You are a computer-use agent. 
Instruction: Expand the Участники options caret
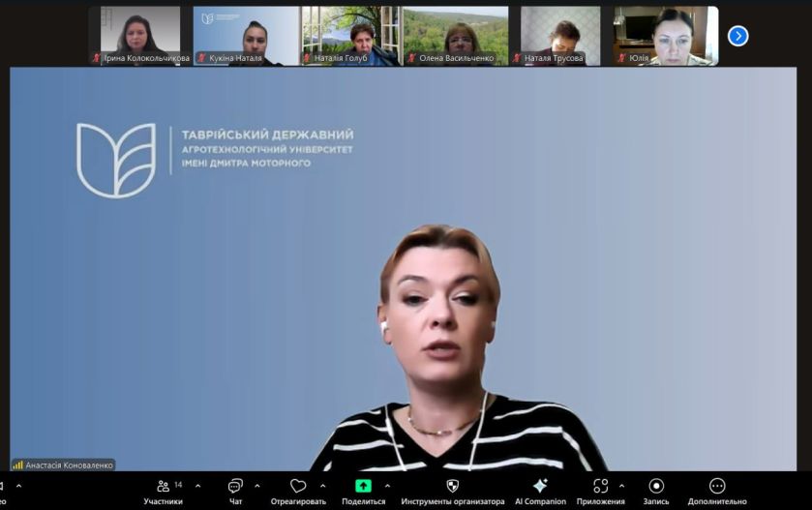tap(197, 486)
